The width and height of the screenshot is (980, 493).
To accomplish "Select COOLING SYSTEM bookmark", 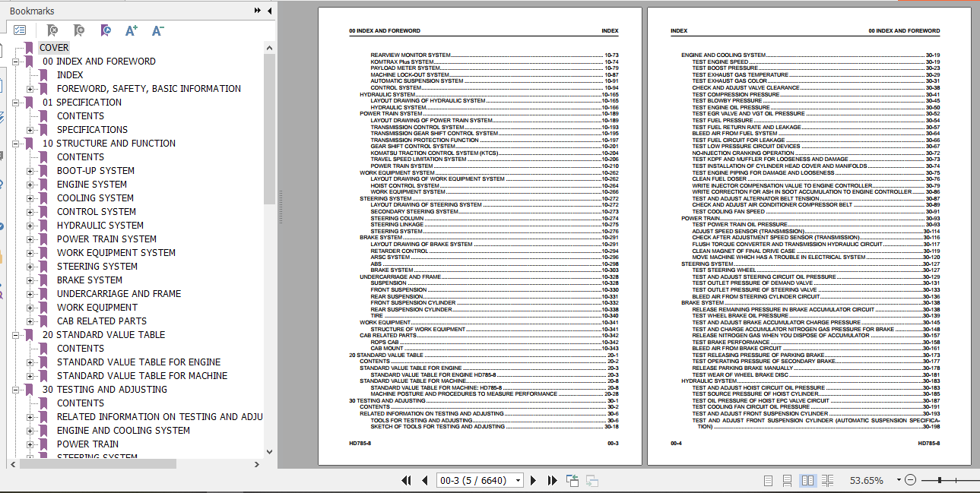I will [x=95, y=198].
